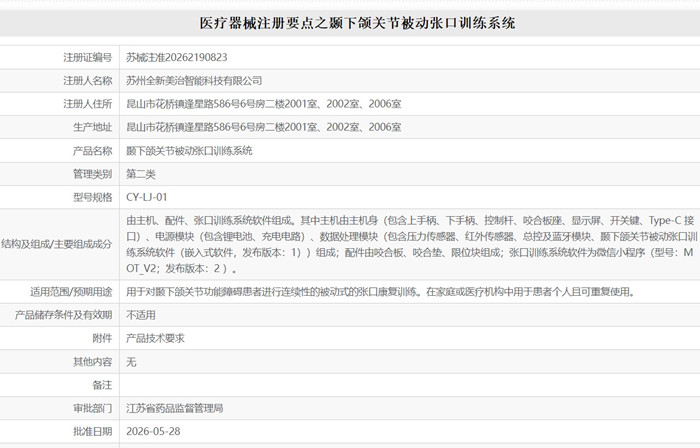The height and width of the screenshot is (448, 700).
Task: Open the 产品技术要求 attachment
Action: pyautogui.click(x=155, y=338)
